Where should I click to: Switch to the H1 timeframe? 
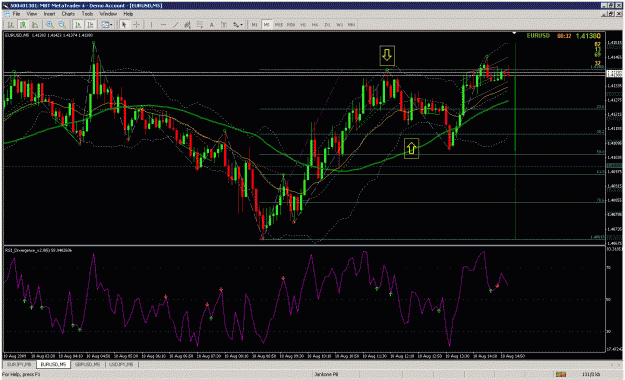tap(303, 25)
